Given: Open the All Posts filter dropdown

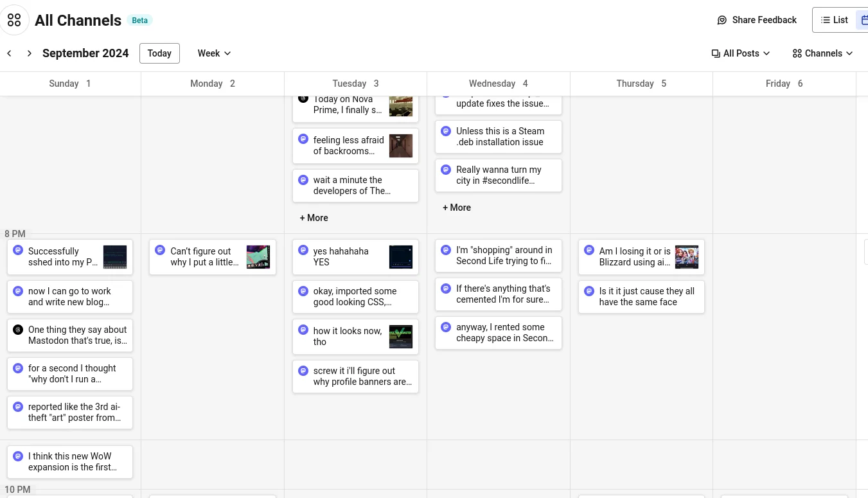Looking at the screenshot, I should pyautogui.click(x=741, y=53).
